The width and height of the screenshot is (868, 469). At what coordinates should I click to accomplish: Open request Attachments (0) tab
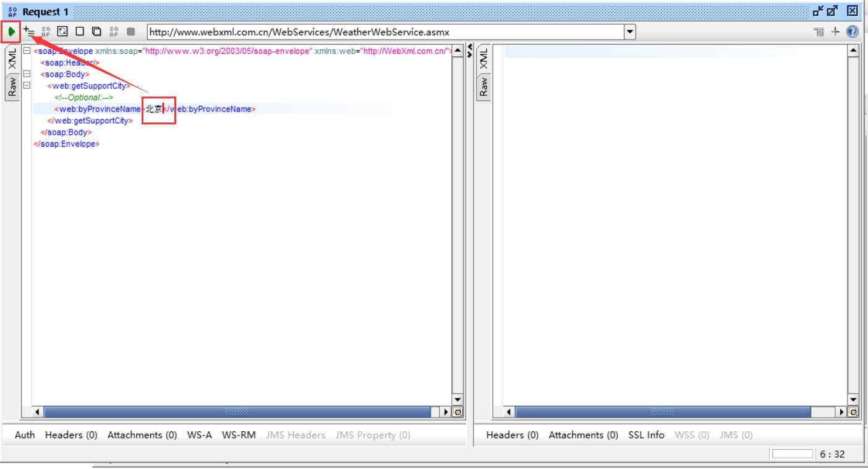click(142, 435)
